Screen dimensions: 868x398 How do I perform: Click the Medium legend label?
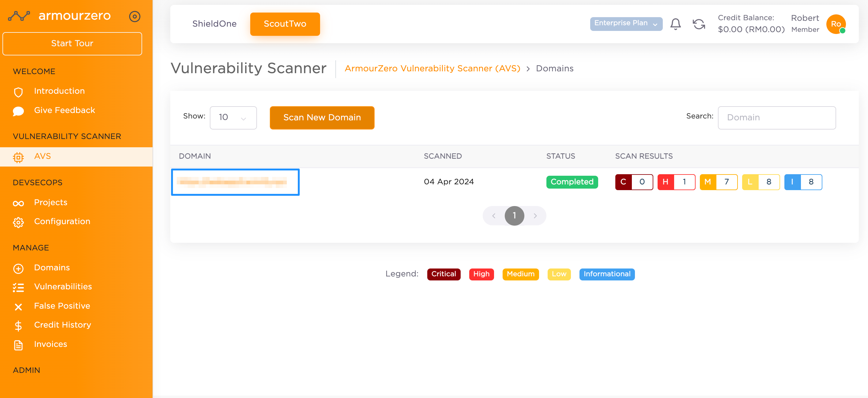click(x=520, y=274)
